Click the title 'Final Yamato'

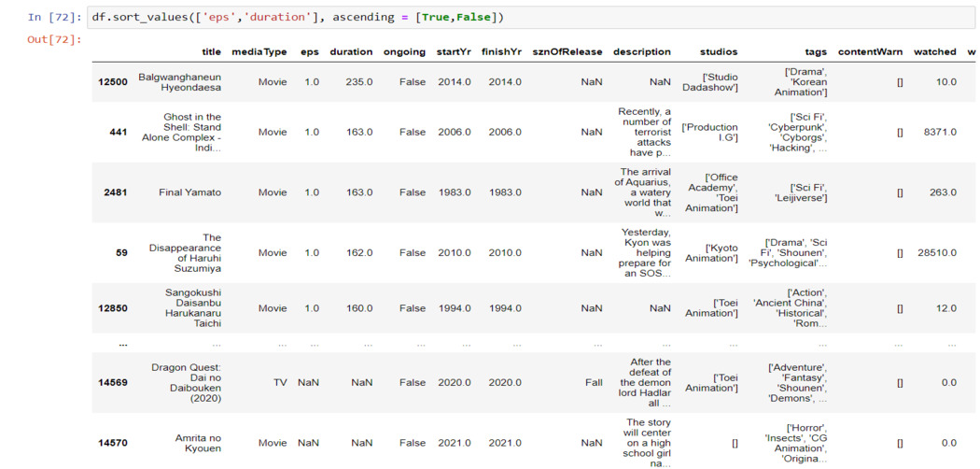point(190,192)
